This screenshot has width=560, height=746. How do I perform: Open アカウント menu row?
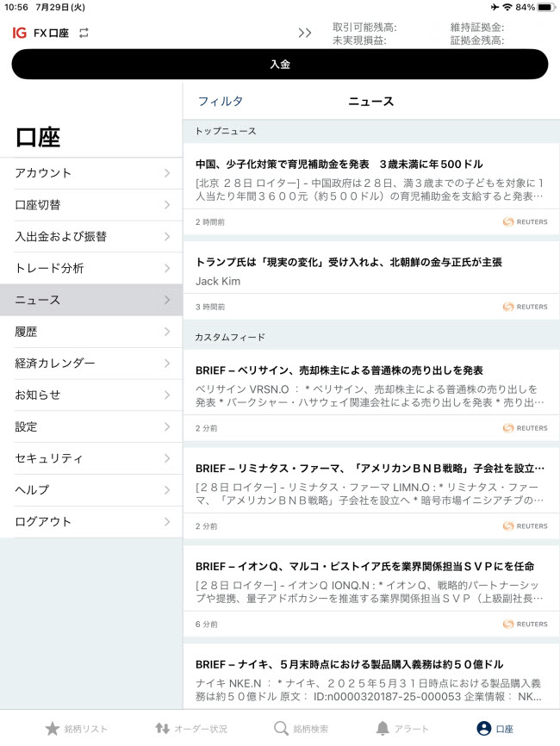coord(91,173)
